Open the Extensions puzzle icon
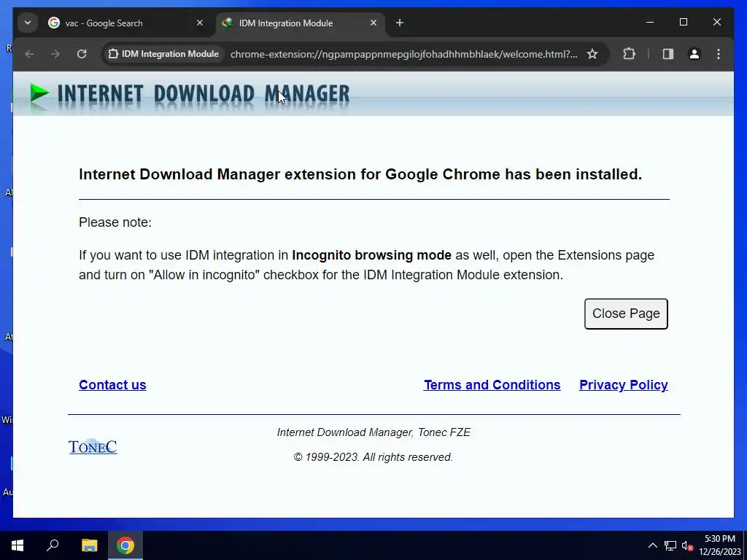The width and height of the screenshot is (747, 560). (630, 54)
